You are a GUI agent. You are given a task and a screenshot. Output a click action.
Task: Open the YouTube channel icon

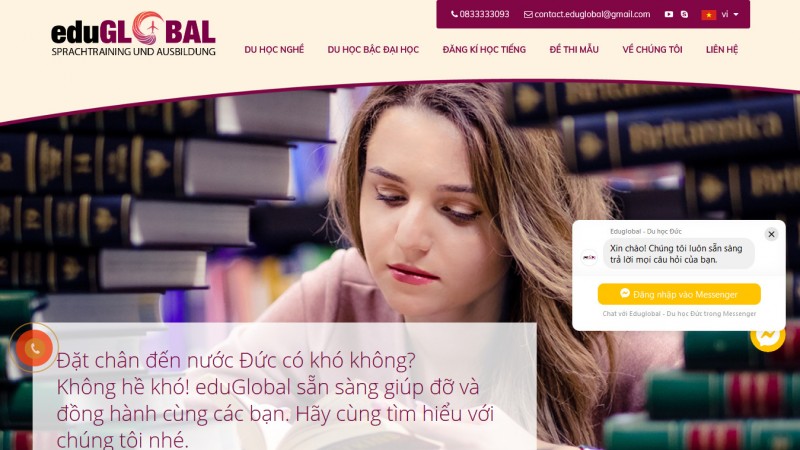(668, 14)
